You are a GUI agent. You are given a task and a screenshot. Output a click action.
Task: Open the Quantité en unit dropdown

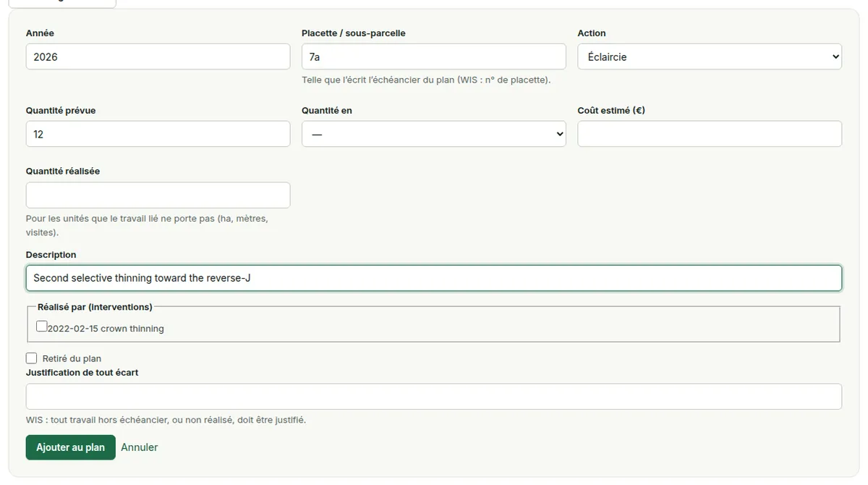pos(433,134)
